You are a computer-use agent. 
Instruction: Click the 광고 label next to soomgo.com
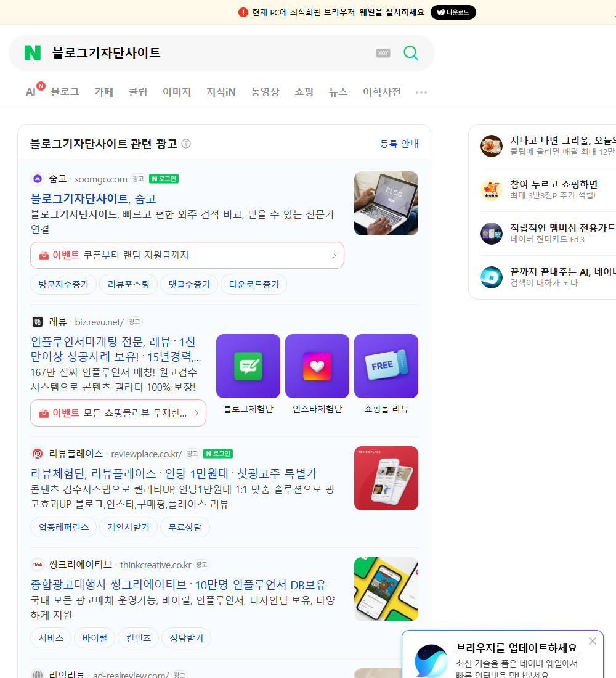point(138,179)
